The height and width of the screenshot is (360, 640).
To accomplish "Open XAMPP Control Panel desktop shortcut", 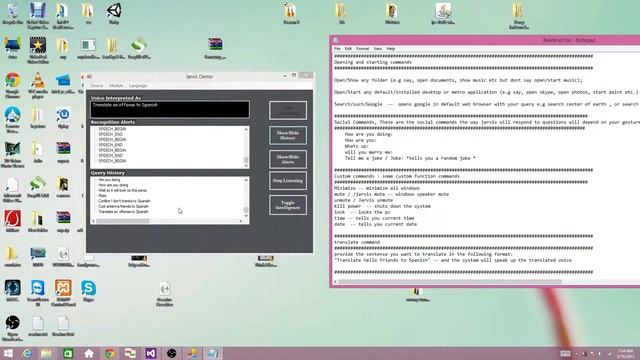I will (63, 293).
